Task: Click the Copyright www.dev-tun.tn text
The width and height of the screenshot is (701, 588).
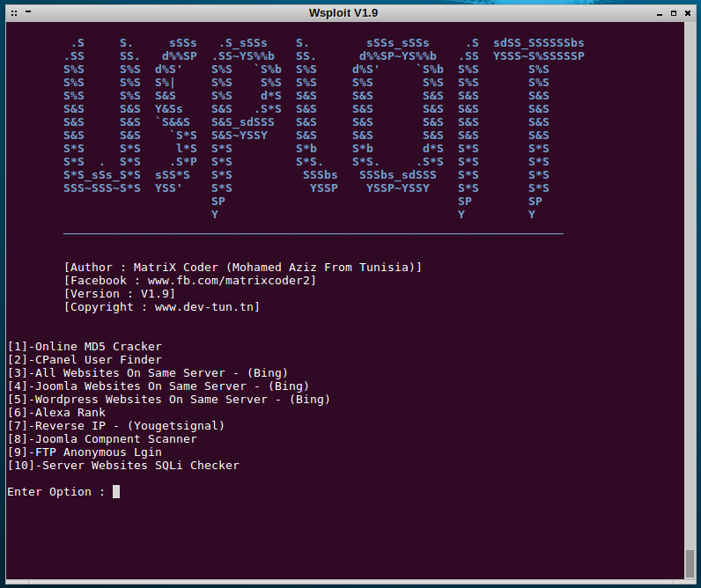Action: click(162, 307)
